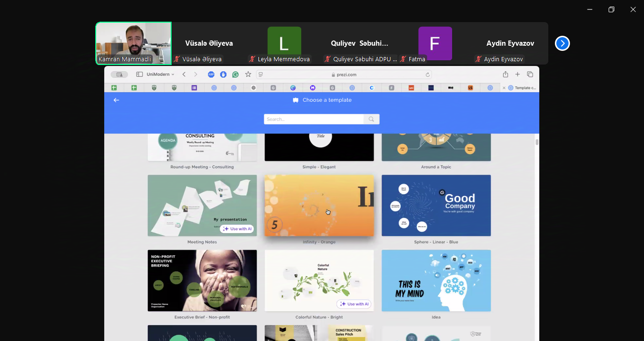644x341 pixels.
Task: Bookmark page with the star icon
Action: point(248,74)
